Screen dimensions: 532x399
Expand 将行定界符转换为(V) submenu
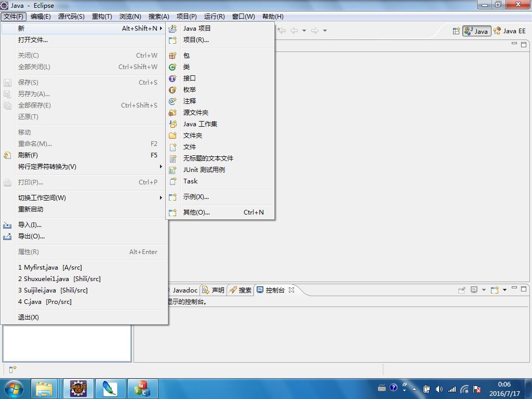(161, 167)
